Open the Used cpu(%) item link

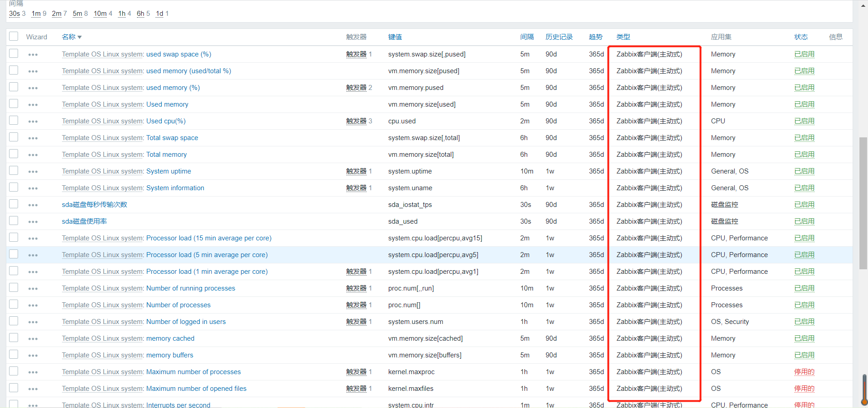[166, 121]
